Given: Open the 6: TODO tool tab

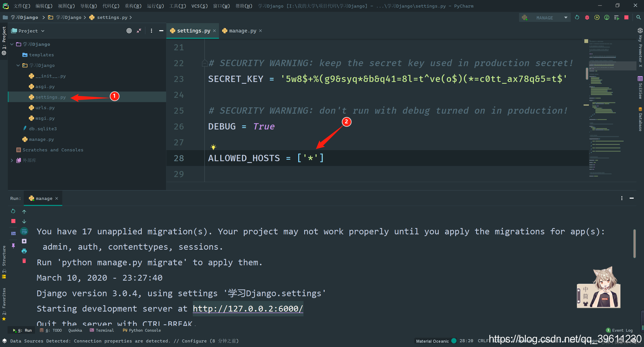Looking at the screenshot, I should tap(51, 330).
